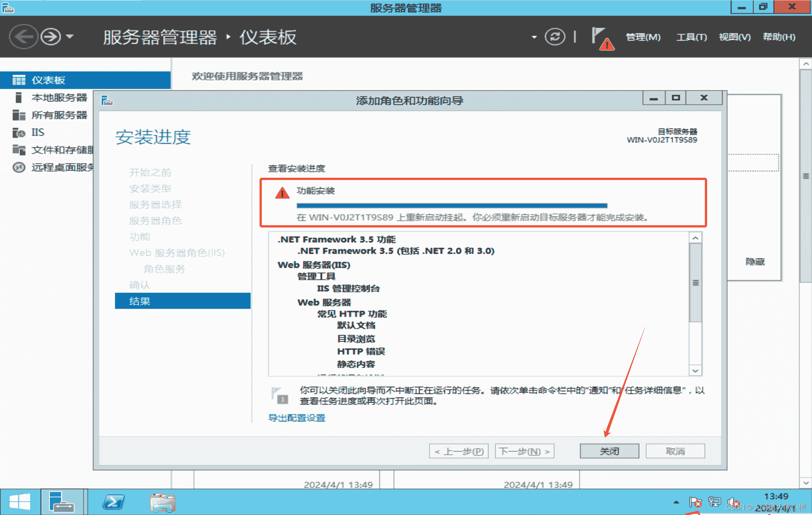Open the IIS section in the sidebar
This screenshot has width=812, height=515.
click(36, 132)
